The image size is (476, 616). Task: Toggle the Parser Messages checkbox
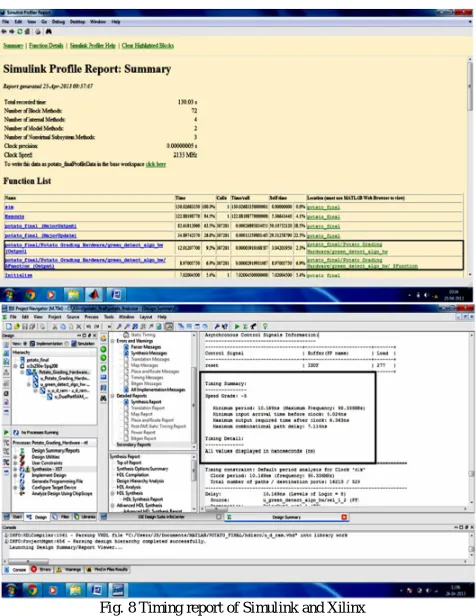coord(126,347)
